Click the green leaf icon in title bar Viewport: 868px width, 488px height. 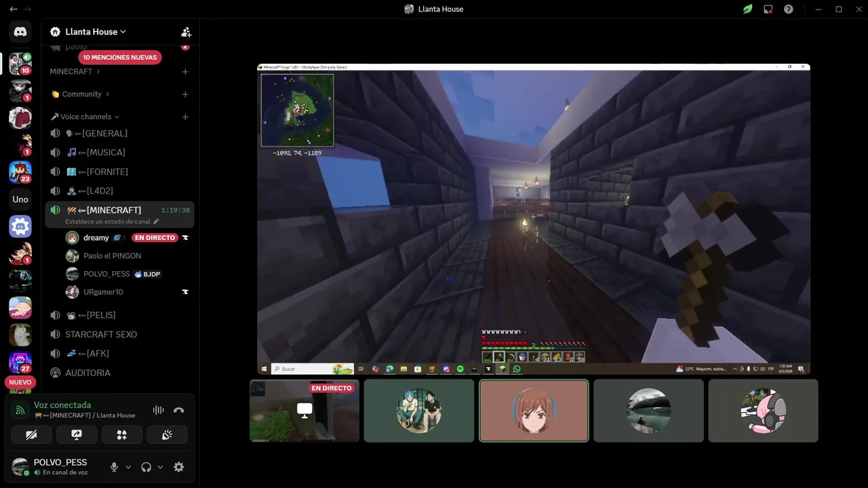[x=747, y=9]
